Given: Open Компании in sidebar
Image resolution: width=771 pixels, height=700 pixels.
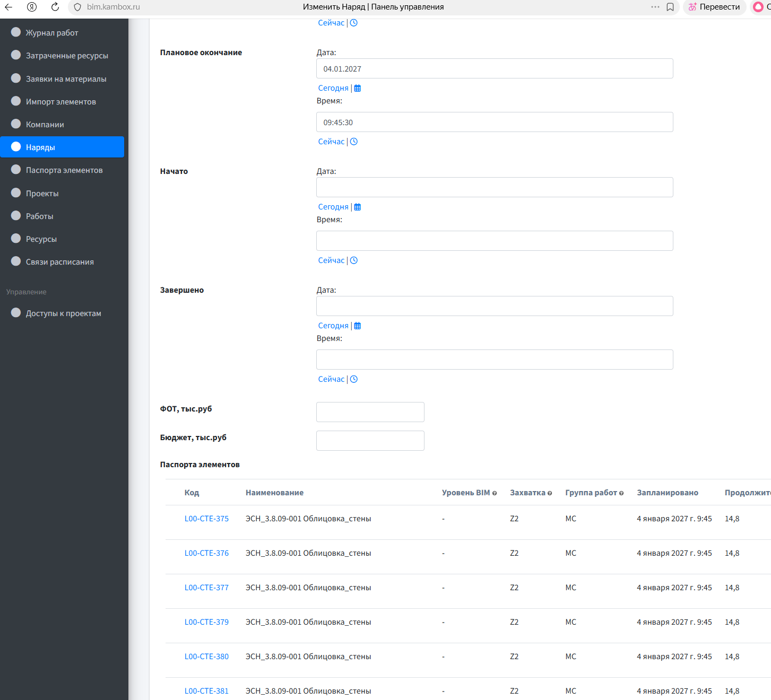Looking at the screenshot, I should coord(62,124).
